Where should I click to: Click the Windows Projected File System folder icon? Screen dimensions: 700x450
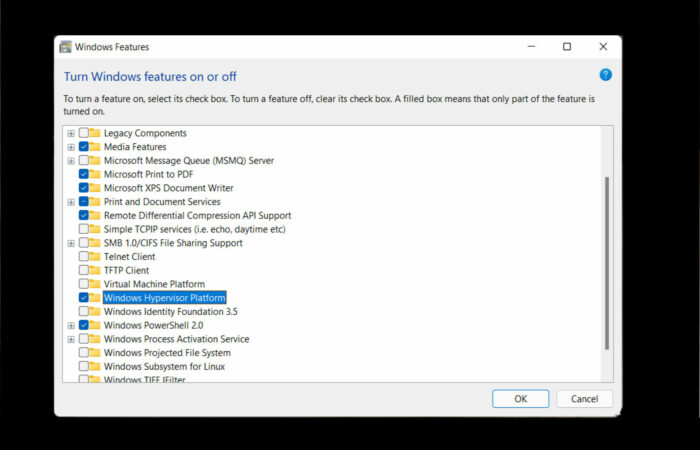(95, 353)
